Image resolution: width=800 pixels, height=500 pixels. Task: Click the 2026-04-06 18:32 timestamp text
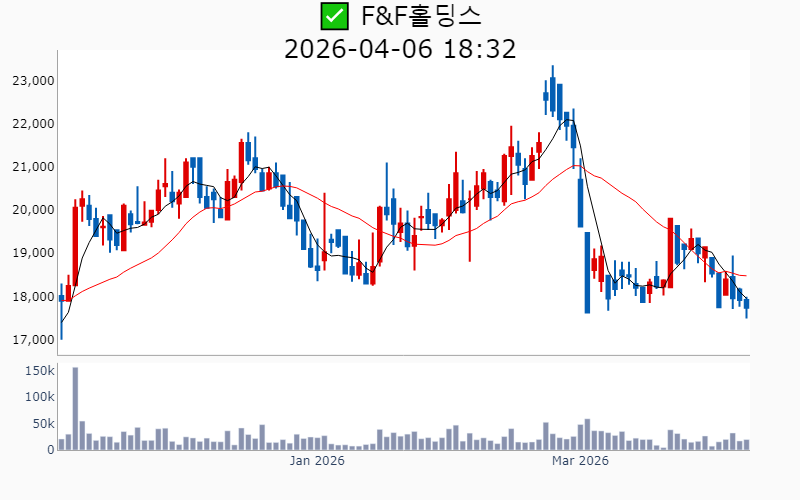point(400,49)
